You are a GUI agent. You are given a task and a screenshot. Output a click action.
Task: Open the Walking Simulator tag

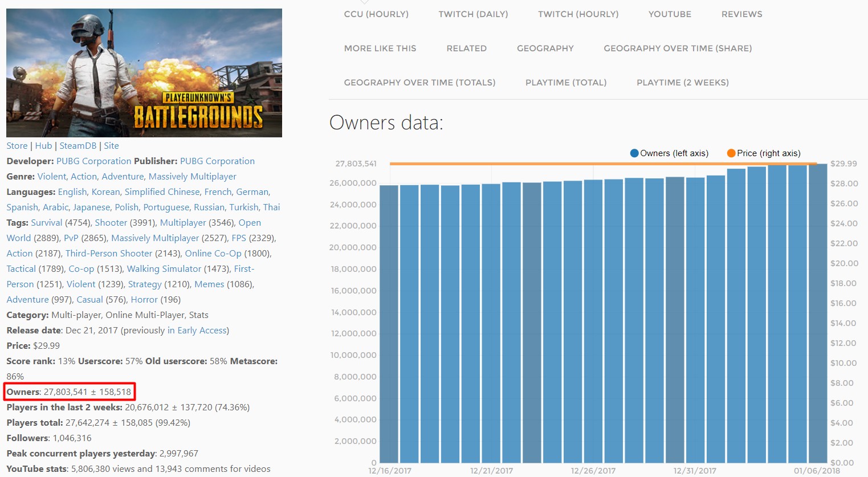[164, 269]
